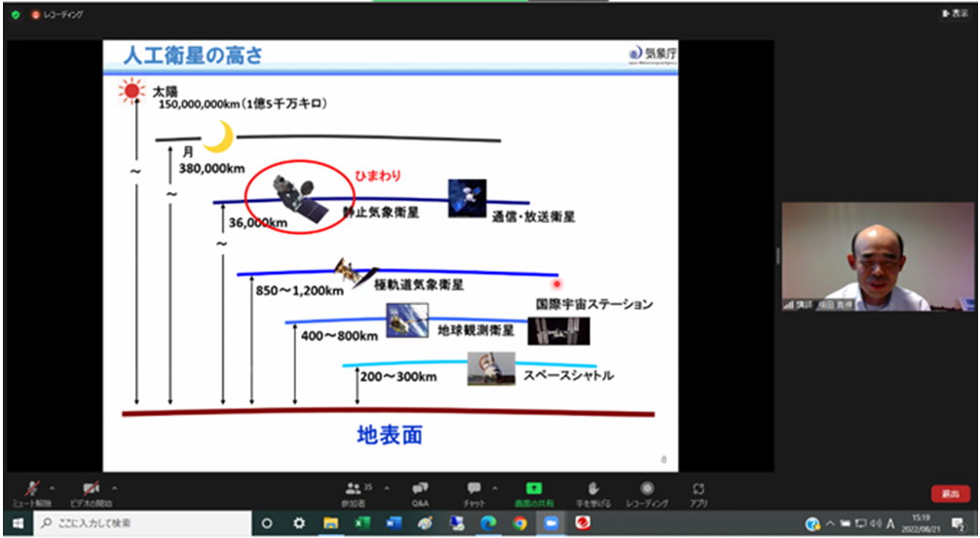
Task: Click the green Share Screen button
Action: tap(533, 491)
